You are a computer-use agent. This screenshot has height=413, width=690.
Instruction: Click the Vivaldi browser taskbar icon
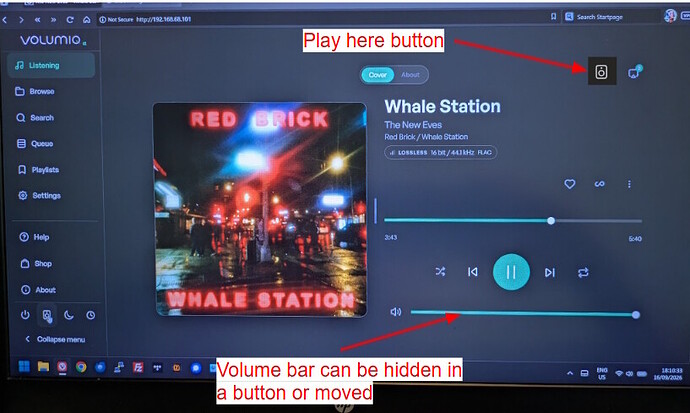(x=62, y=367)
